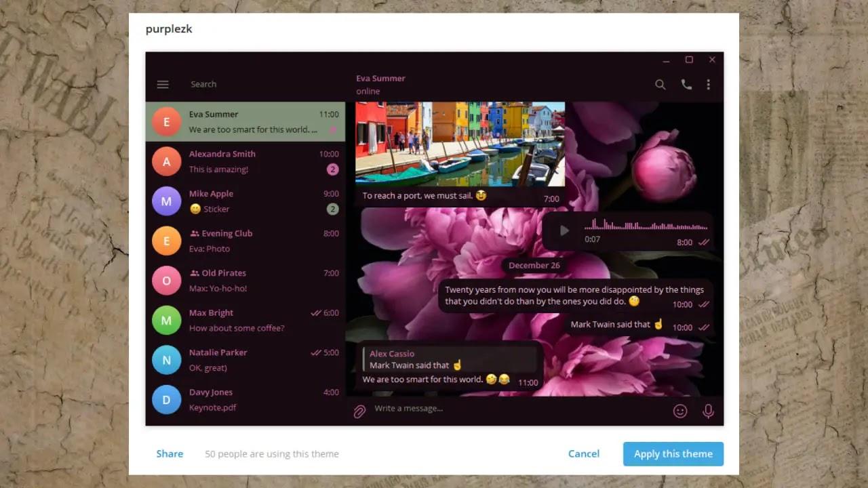Click the read checkmarks on Max Bright's chat

click(315, 312)
